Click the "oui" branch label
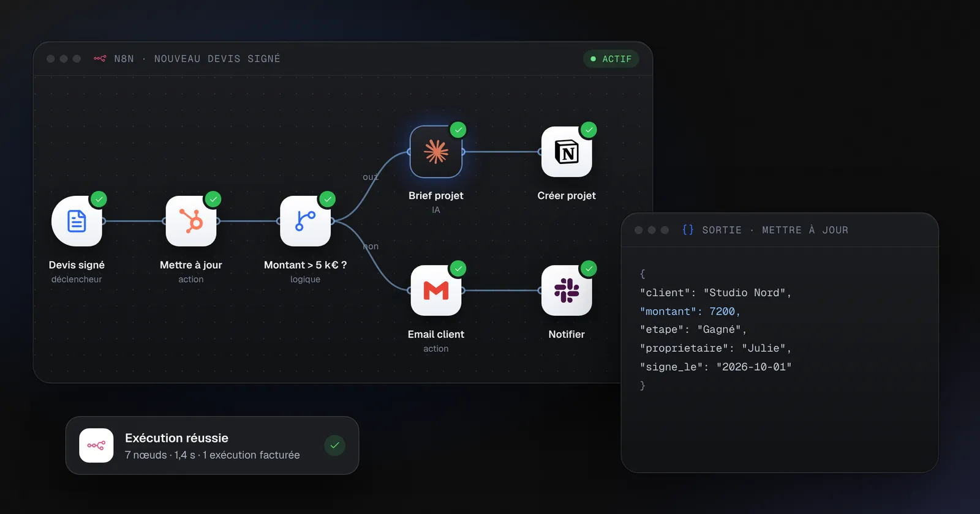Viewport: 980px width, 514px height. pos(371,177)
